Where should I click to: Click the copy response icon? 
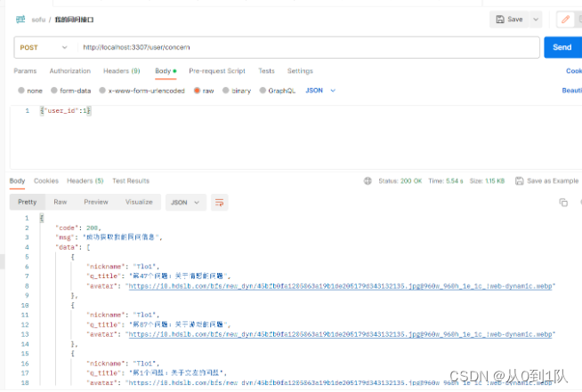click(x=563, y=203)
